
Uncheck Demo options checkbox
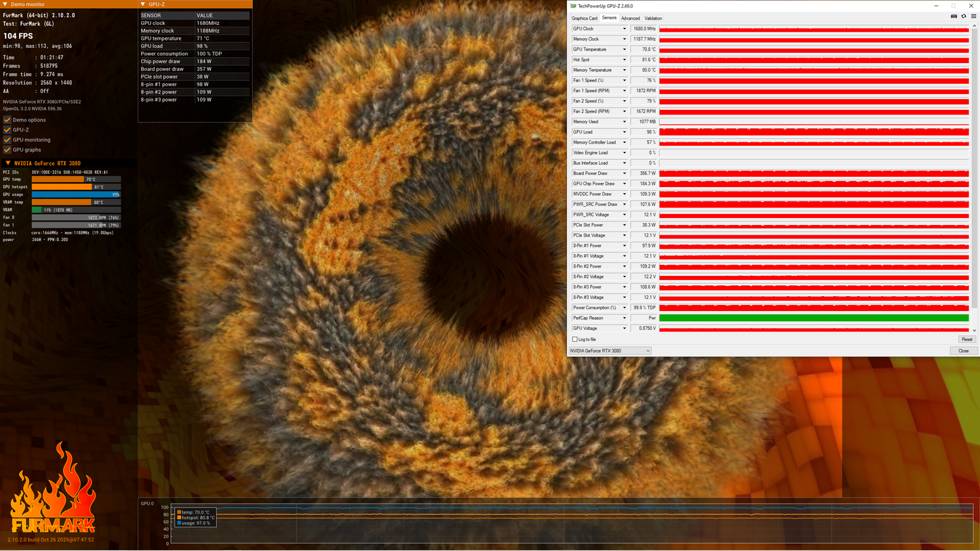coord(7,120)
